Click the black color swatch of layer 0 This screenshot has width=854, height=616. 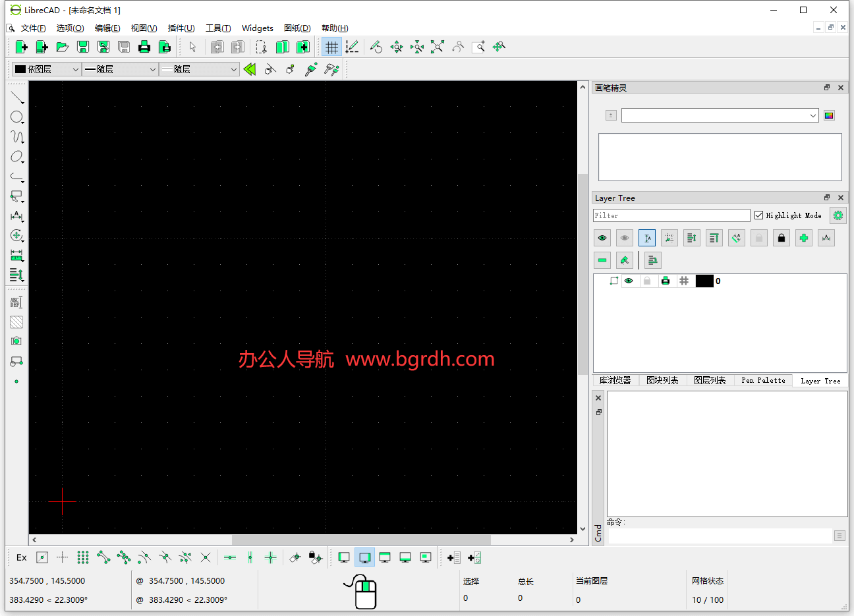[704, 281]
